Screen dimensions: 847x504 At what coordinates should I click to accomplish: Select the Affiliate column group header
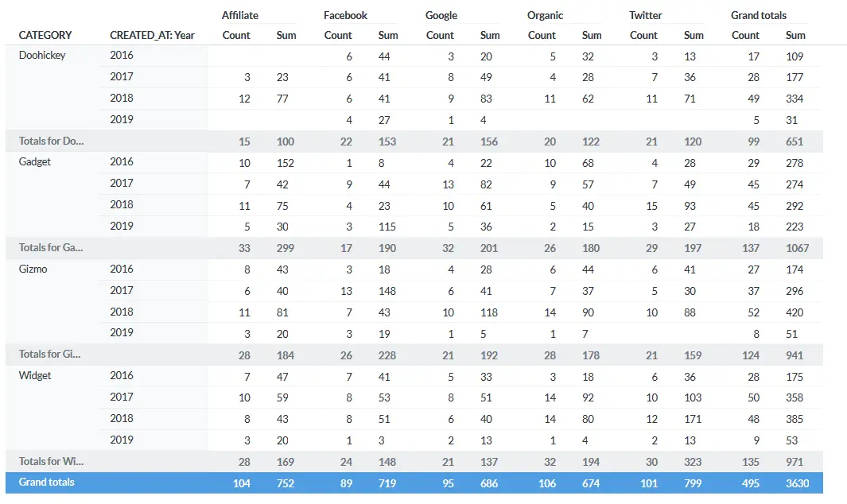(x=240, y=15)
